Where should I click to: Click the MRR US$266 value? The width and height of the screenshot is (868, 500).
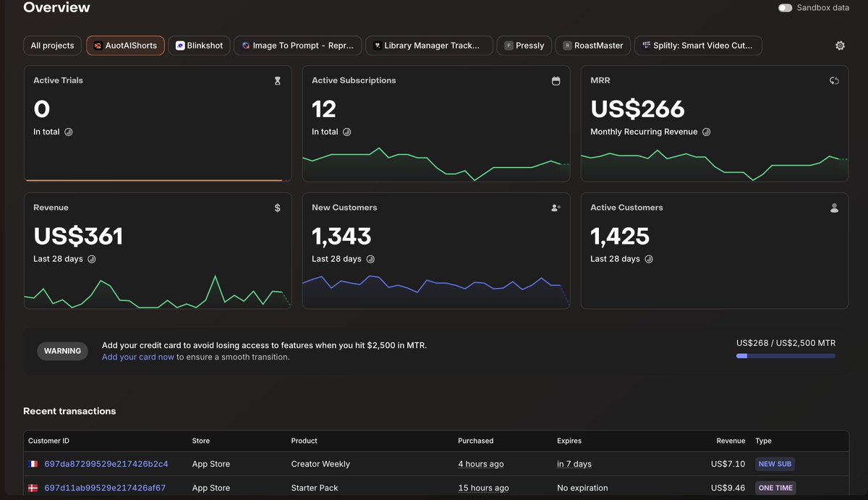[x=637, y=109]
